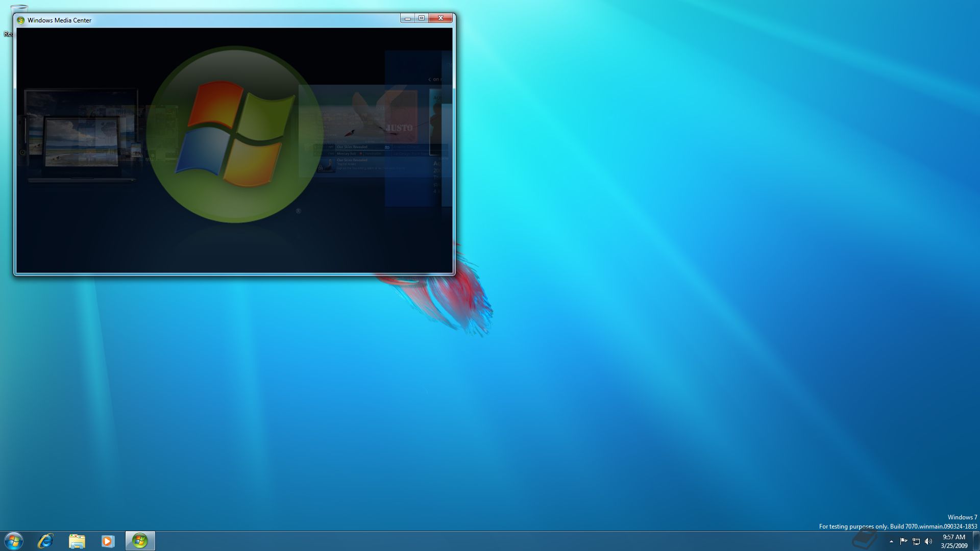Image resolution: width=980 pixels, height=551 pixels.
Task: Click the Windows Media Center title text
Action: coord(59,20)
